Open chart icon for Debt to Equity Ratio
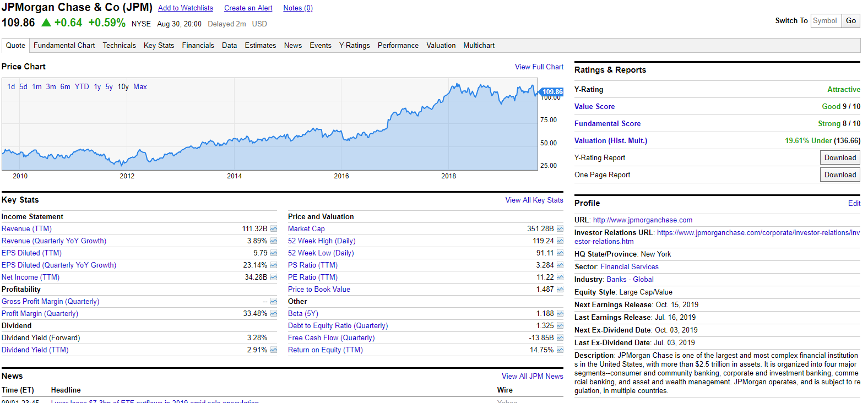 coord(560,326)
